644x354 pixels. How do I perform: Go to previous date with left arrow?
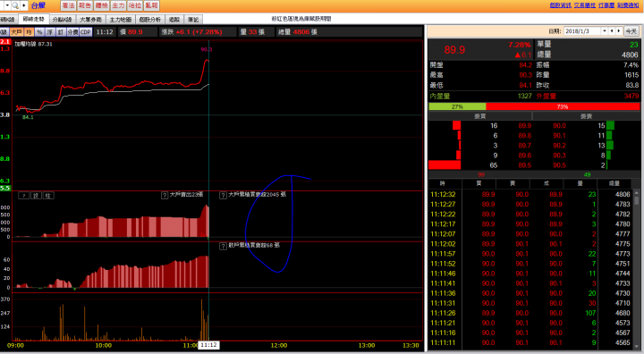click(x=612, y=31)
